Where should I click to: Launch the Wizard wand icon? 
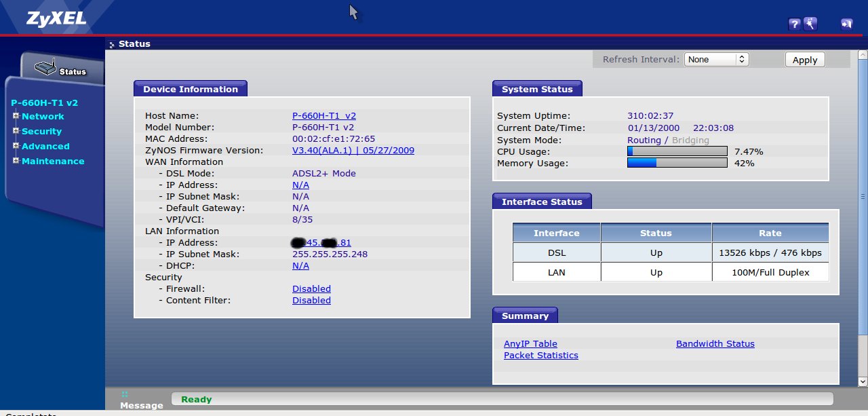pyautogui.click(x=810, y=24)
